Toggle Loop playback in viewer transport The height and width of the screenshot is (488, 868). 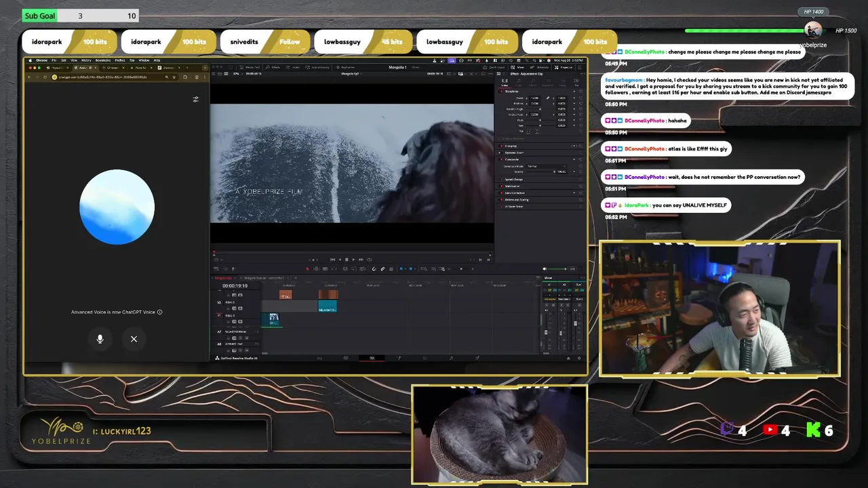coord(369,260)
